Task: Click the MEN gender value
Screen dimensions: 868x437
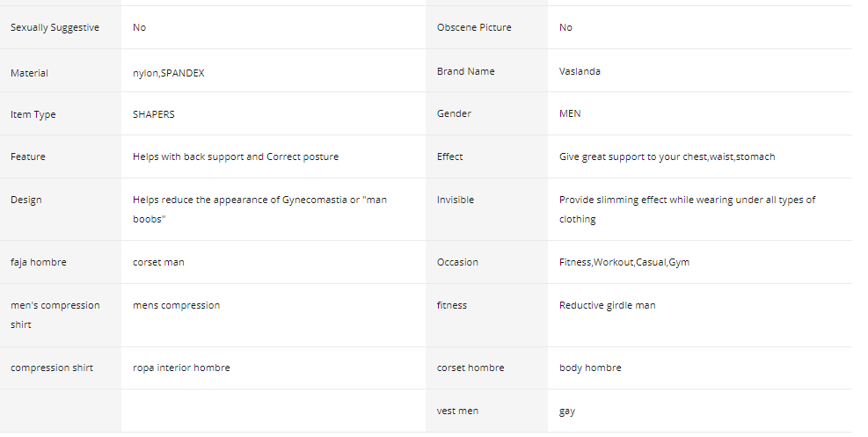Action: click(x=570, y=113)
